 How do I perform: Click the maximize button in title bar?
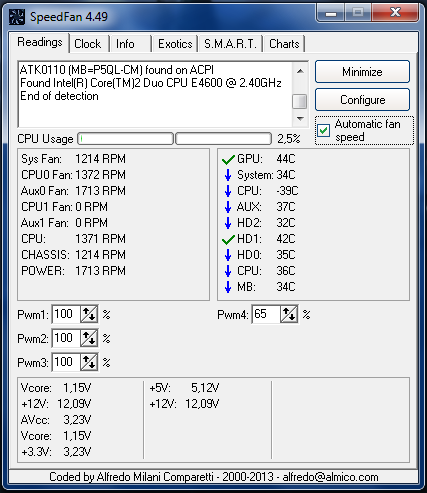359,13
